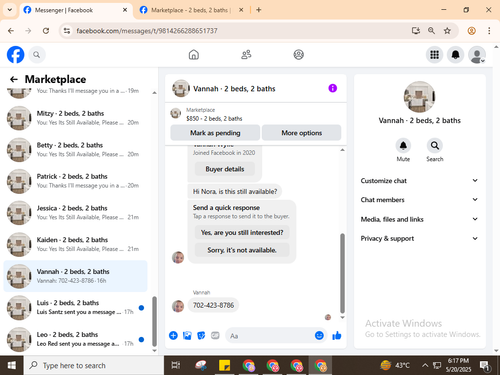Close the Marketplace browser tab
500x375 pixels.
tap(241, 10)
